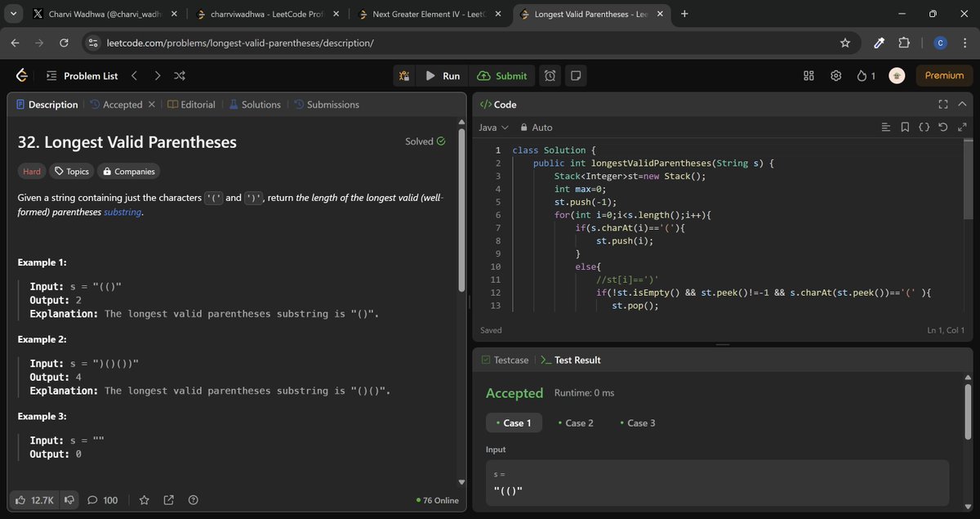Click the debugger icon left of Run
Screen dimensions: 980x519
(x=404, y=76)
